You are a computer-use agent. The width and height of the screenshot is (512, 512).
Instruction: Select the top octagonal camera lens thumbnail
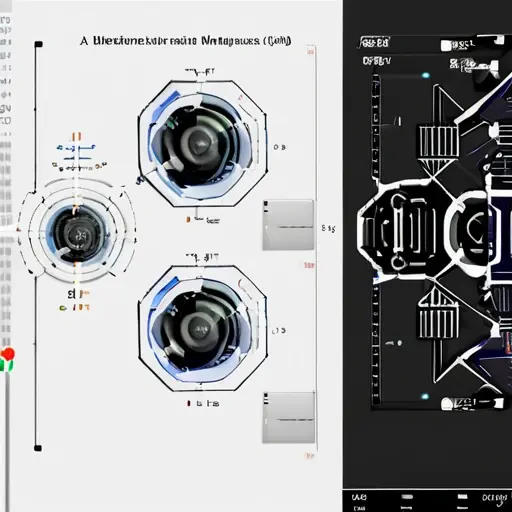[x=203, y=144]
